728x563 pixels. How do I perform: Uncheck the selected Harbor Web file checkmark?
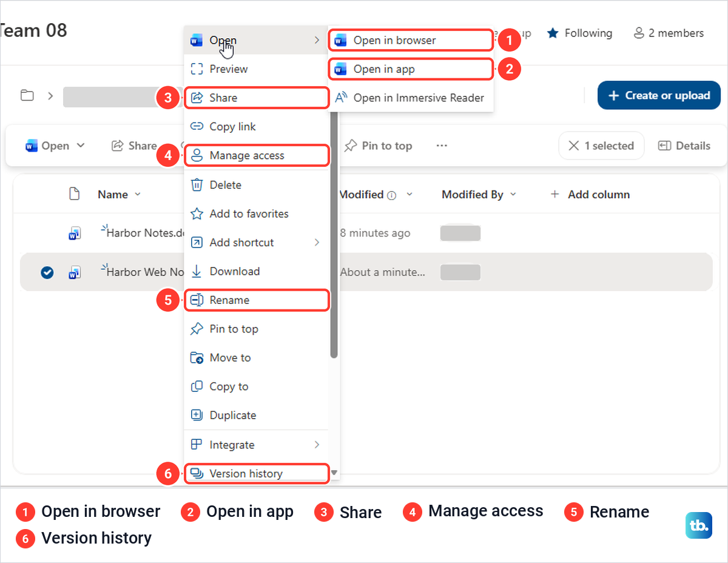(x=47, y=272)
